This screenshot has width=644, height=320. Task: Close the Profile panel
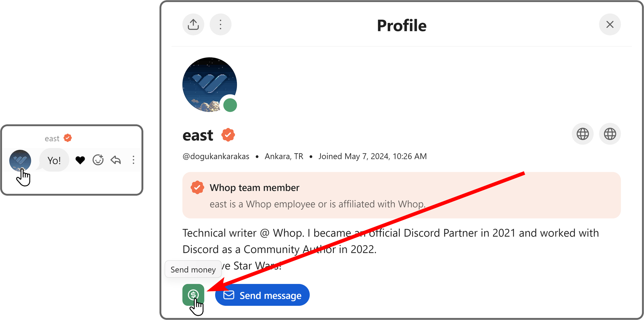pyautogui.click(x=610, y=24)
